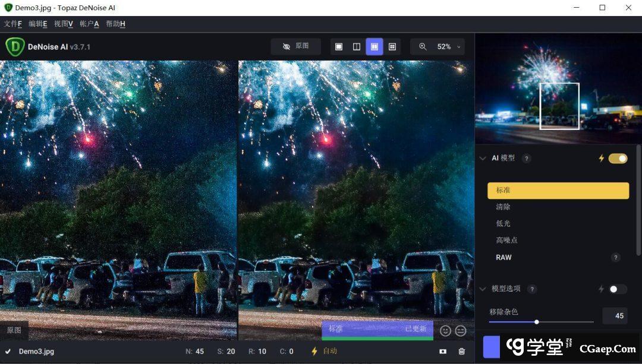Select the split view layout icon
The height and width of the screenshot is (364, 642).
[x=357, y=47]
